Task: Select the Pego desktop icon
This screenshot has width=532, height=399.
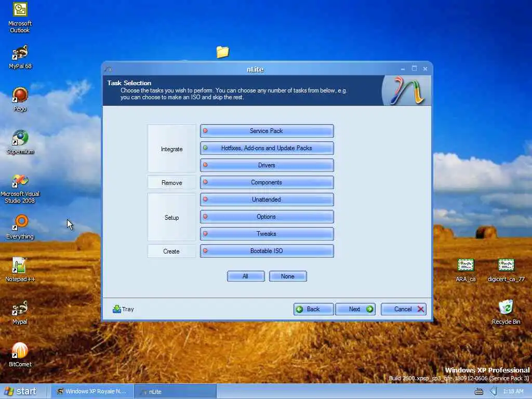Action: (20, 99)
